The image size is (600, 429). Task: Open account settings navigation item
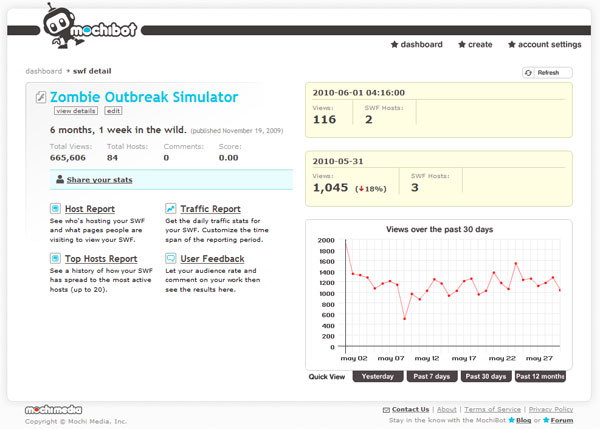click(549, 44)
